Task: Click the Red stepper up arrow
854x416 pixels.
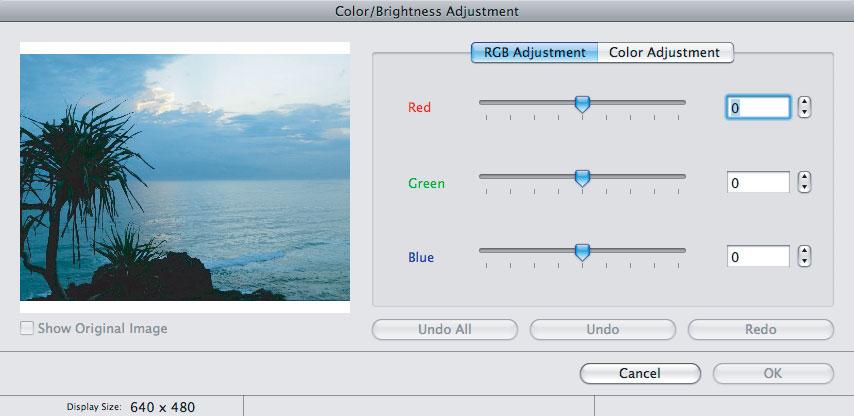Action: point(804,102)
